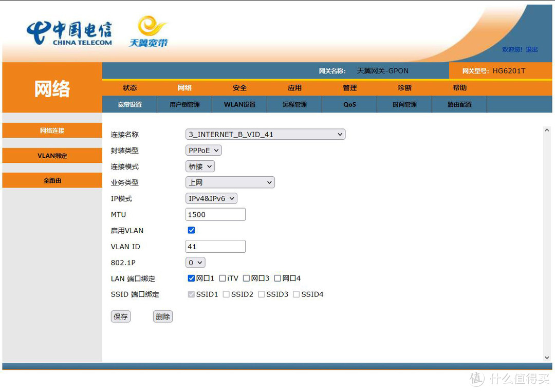Check the SSID2 binding checkbox

226,294
